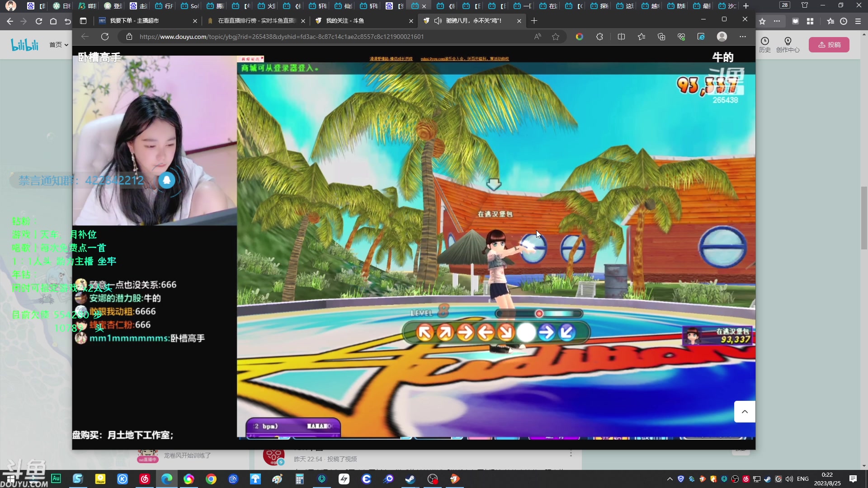Select the 驰骋八月 active tab
This screenshot has height=488, width=868.
click(472, 21)
